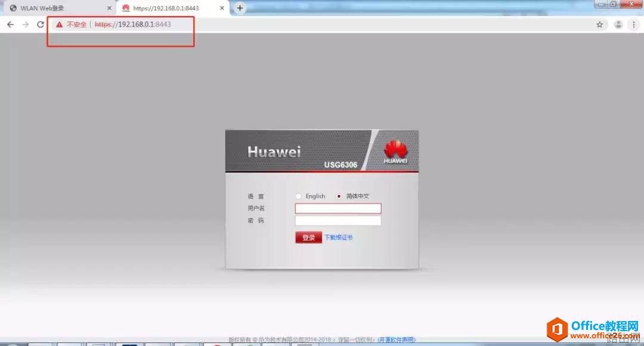The image size is (644, 346).
Task: Click the not-secure warning triangle icon
Action: 60,24
